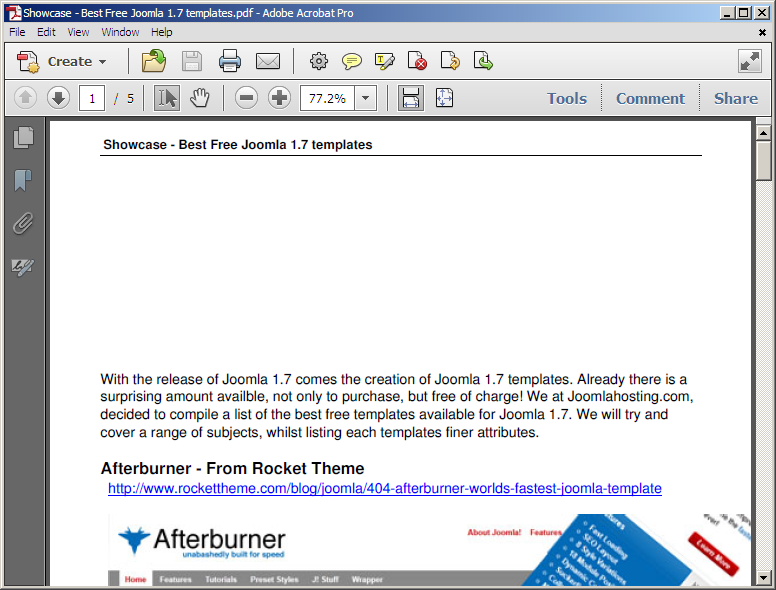Click the Save floppy disk icon

pyautogui.click(x=192, y=61)
